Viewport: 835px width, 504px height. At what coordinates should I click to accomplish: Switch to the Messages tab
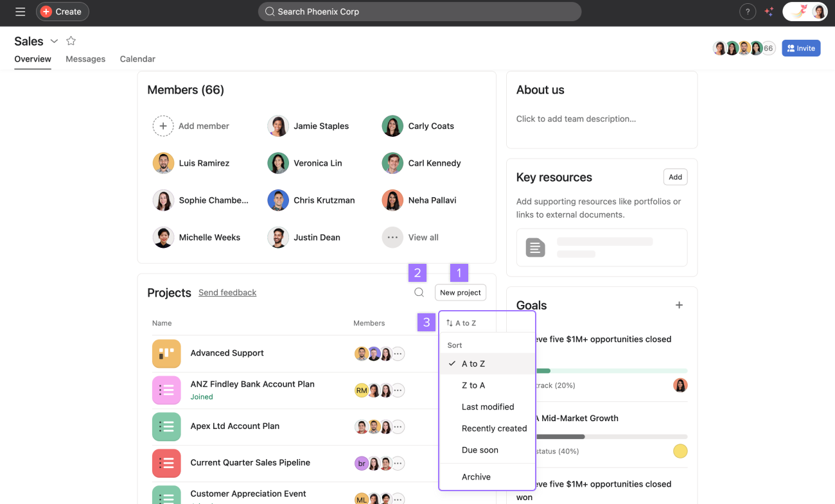(x=85, y=59)
